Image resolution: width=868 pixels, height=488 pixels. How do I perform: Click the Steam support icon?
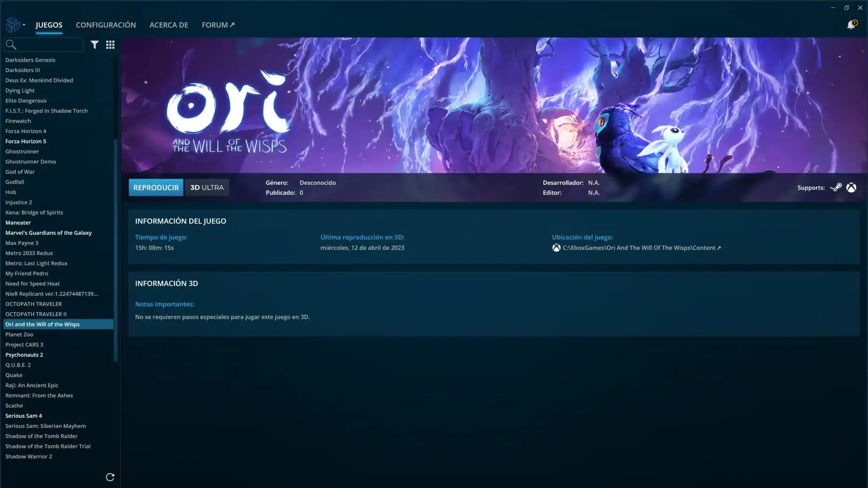pyautogui.click(x=836, y=188)
